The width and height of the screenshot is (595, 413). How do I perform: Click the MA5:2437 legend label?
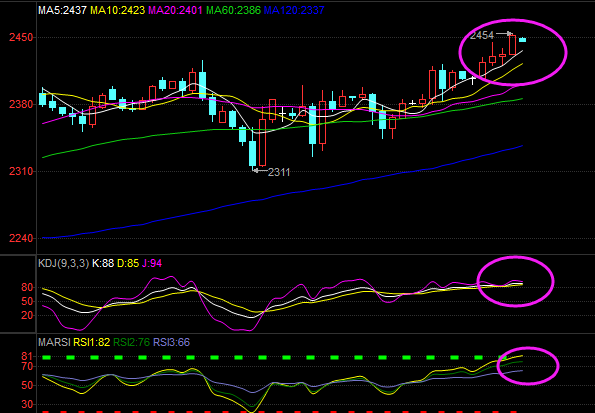(x=62, y=10)
